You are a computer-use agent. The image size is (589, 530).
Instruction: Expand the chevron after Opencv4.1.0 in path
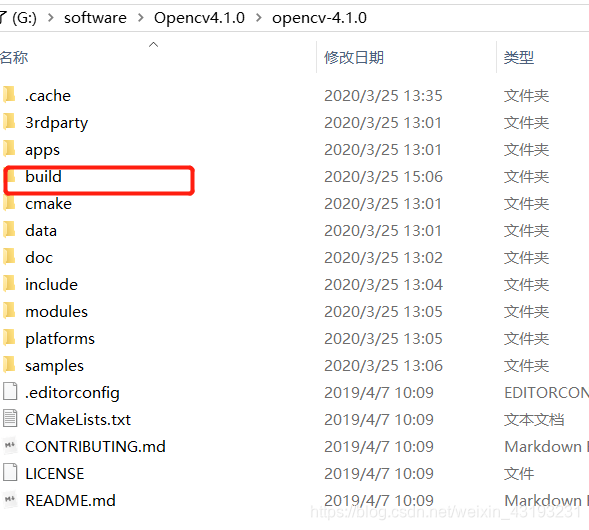tap(258, 18)
